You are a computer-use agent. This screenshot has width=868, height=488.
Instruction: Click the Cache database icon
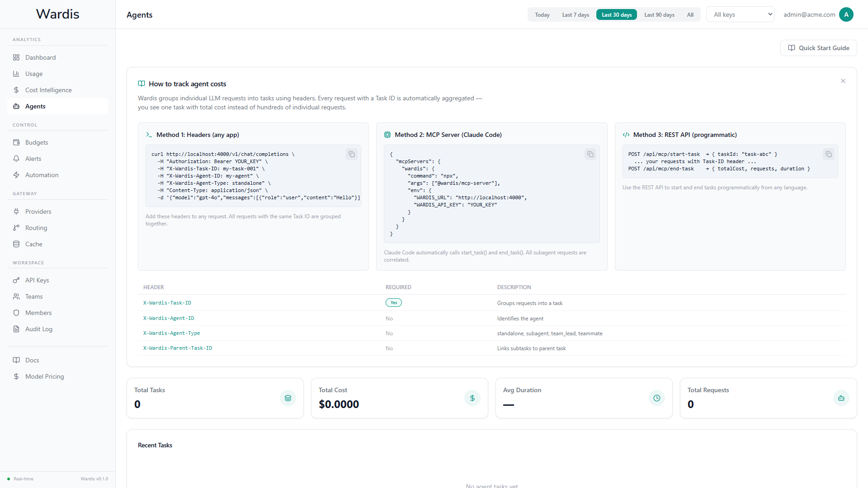[16, 244]
